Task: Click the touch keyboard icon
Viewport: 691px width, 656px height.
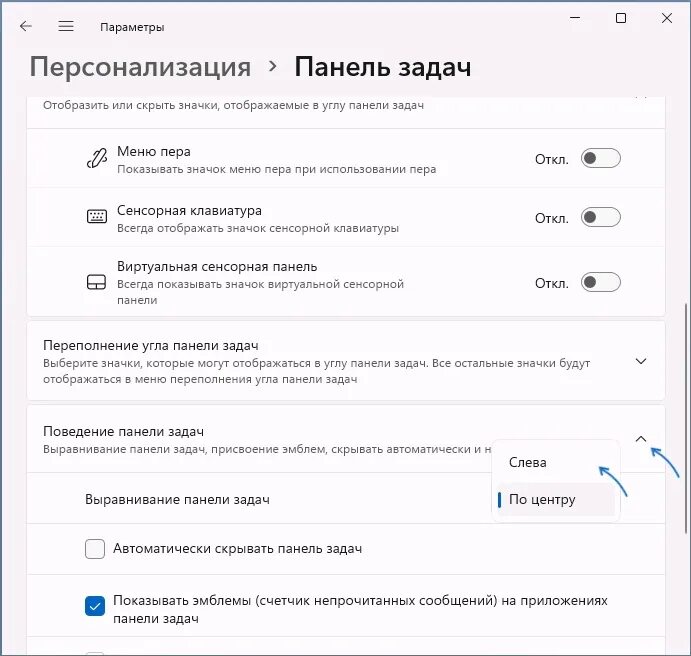Action: pyautogui.click(x=97, y=216)
